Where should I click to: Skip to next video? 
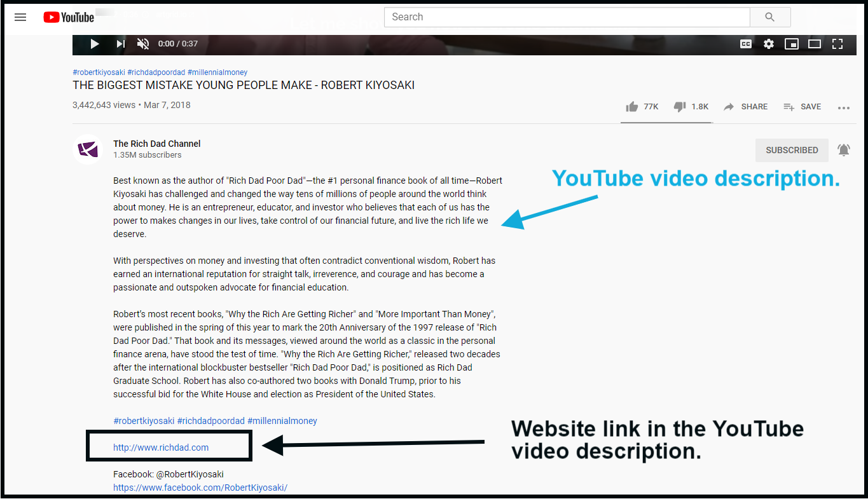point(120,44)
